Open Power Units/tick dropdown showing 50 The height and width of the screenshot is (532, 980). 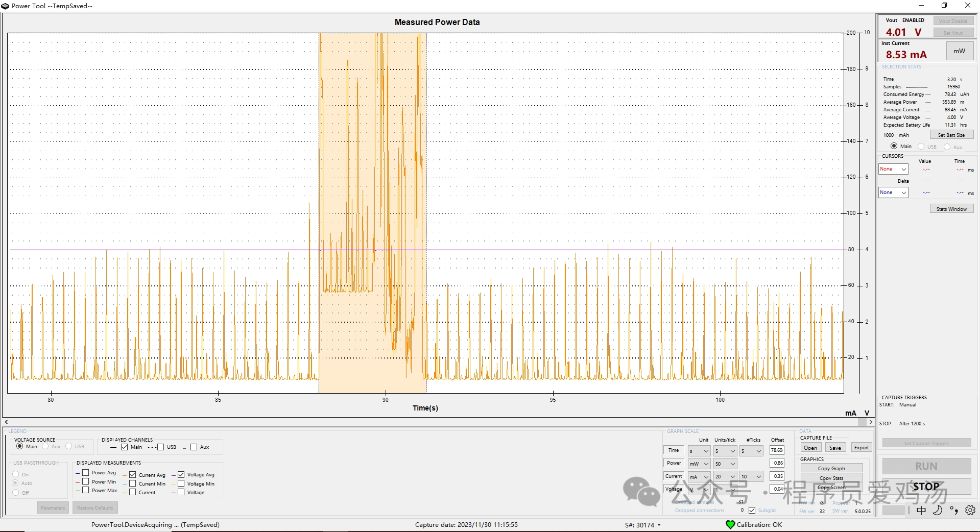click(x=725, y=464)
